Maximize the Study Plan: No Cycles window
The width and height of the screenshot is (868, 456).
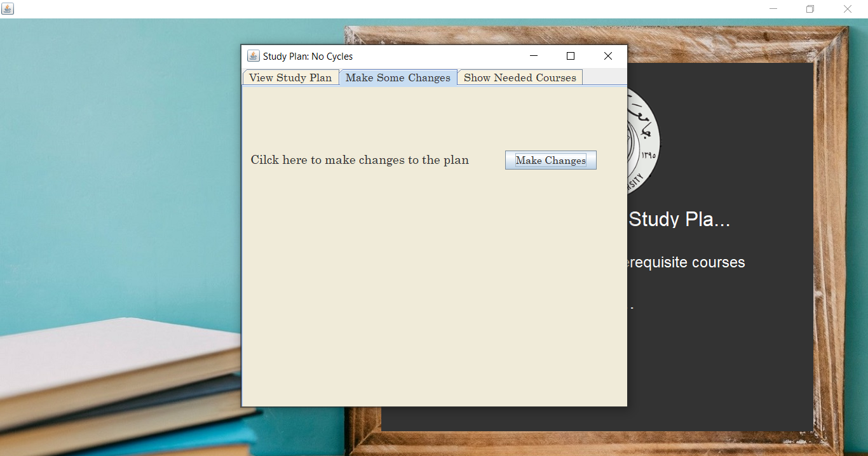pos(571,56)
